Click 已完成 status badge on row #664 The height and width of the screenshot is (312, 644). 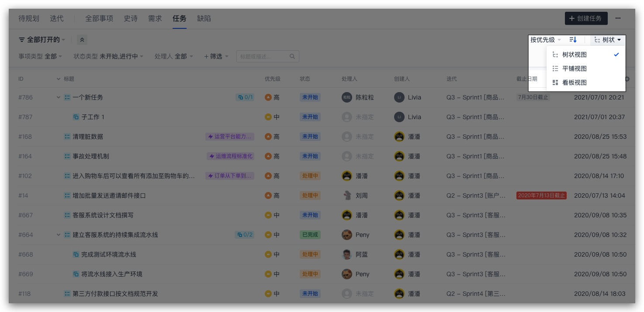310,235
